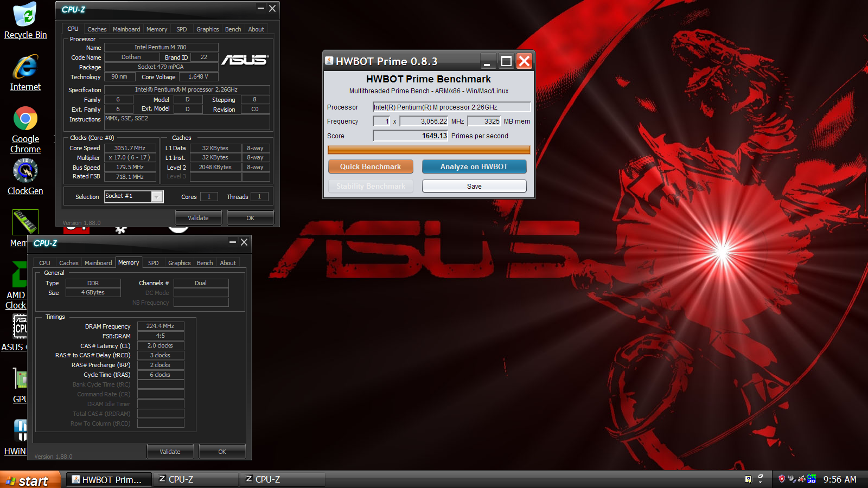
Task: Click the greyed Stability Benchmark button
Action: (371, 186)
